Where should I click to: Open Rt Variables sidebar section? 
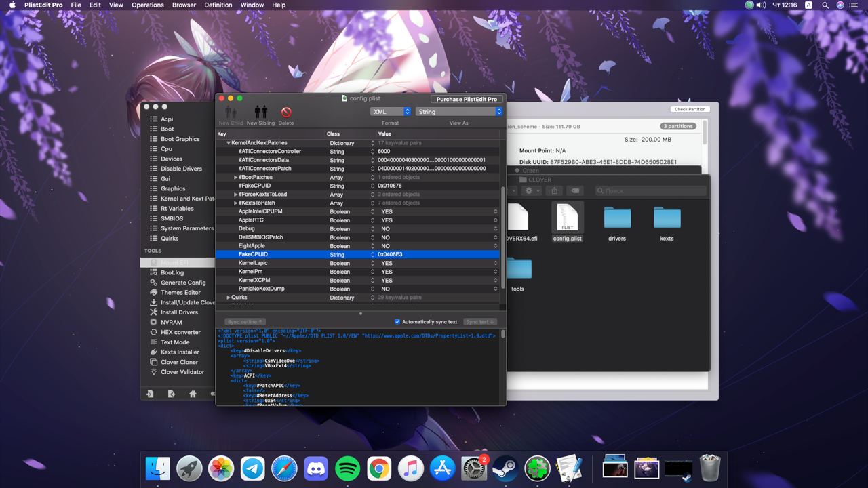(177, 209)
